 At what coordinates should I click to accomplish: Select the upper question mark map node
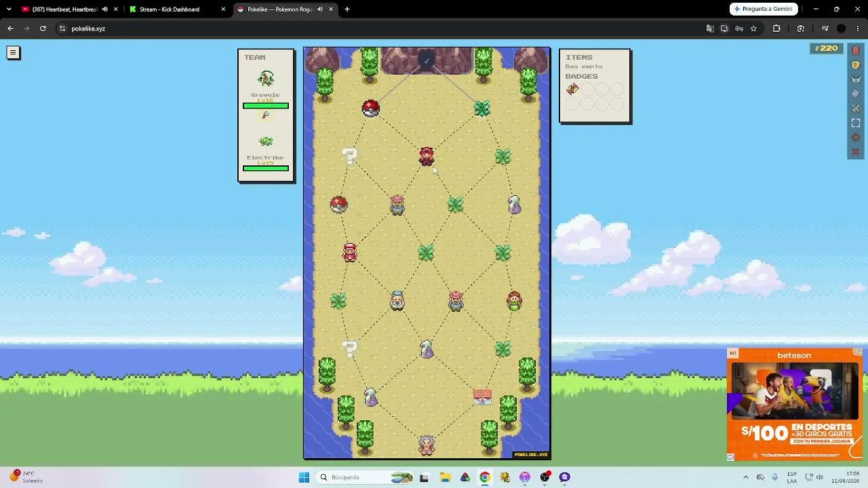(x=349, y=157)
